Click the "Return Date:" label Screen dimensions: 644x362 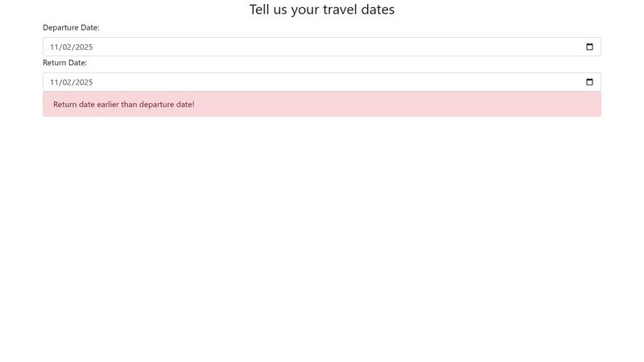pos(64,63)
